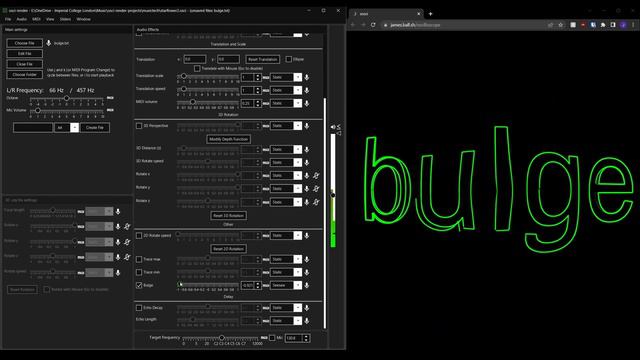The image size is (640, 360).
Task: Click the Translation x input field
Action: [195, 59]
